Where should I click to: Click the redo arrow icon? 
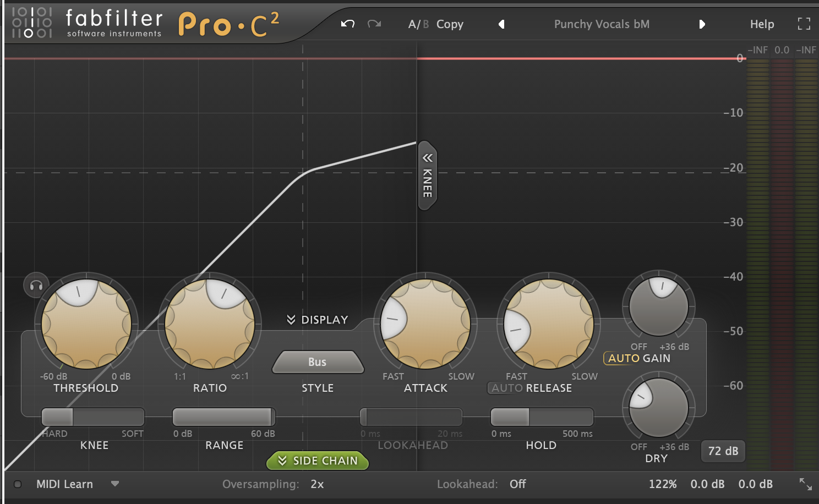tap(374, 24)
